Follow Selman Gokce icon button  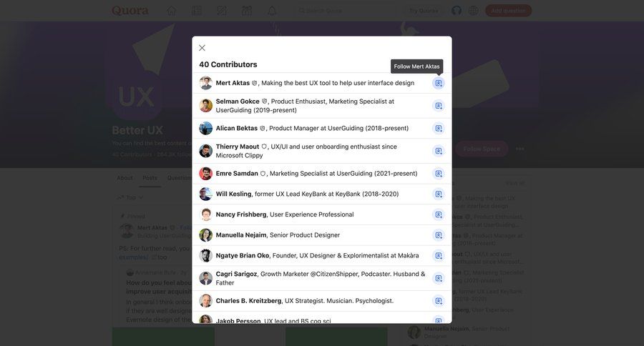click(439, 106)
